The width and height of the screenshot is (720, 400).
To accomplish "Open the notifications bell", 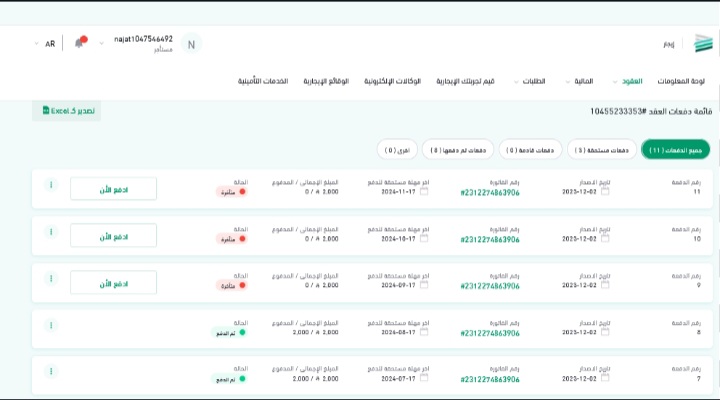I will coord(80,43).
